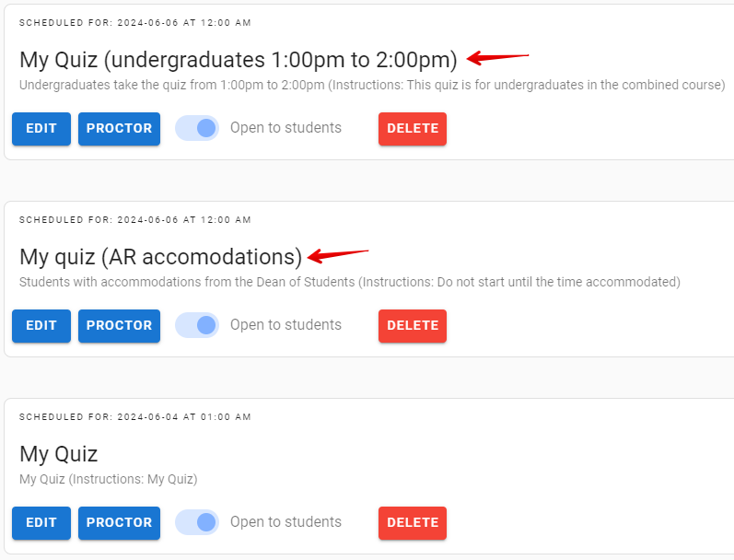Toggle Open to students for undergraduates quiz
Image resolution: width=734 pixels, height=560 pixels.
pyautogui.click(x=198, y=129)
